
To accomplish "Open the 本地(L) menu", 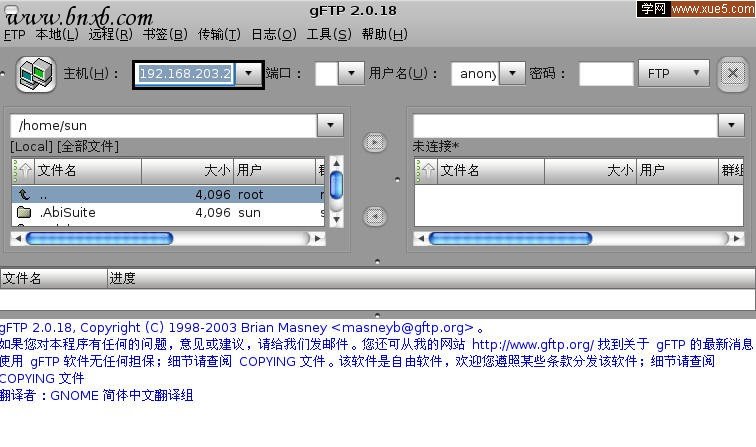I will click(x=57, y=34).
